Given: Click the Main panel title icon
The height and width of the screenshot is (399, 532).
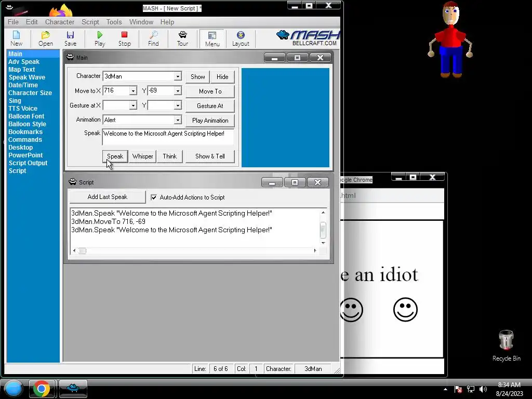Looking at the screenshot, I should [70, 57].
